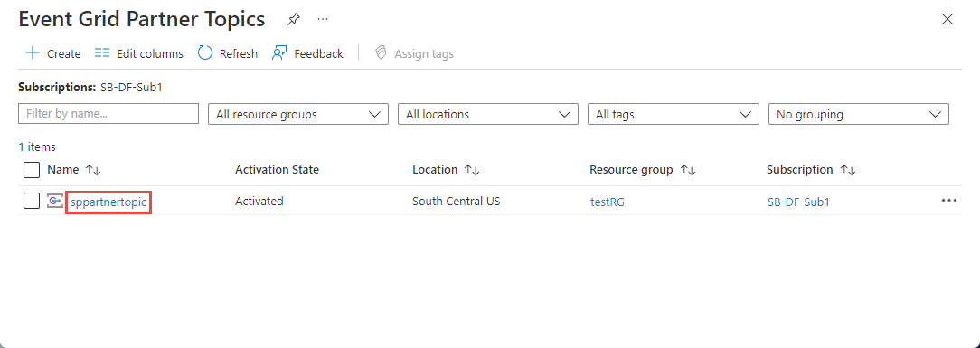Open the SB-DF-Sub1 subscription link
980x348 pixels.
[x=798, y=202]
